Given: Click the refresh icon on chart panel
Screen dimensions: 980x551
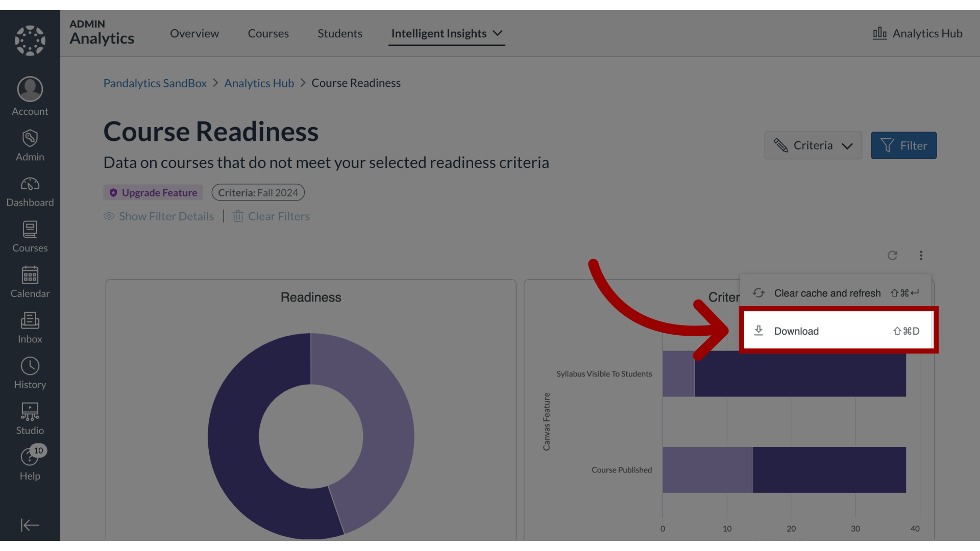Looking at the screenshot, I should point(893,255).
